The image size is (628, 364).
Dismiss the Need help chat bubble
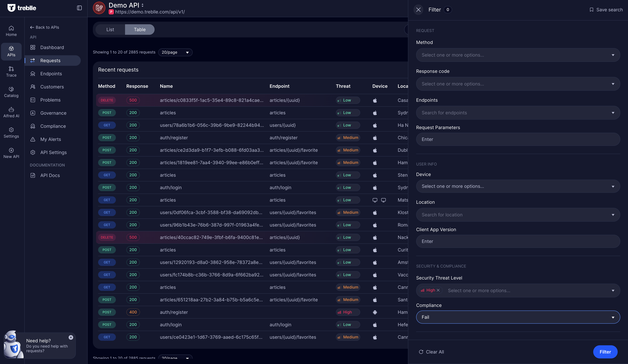coord(71,338)
